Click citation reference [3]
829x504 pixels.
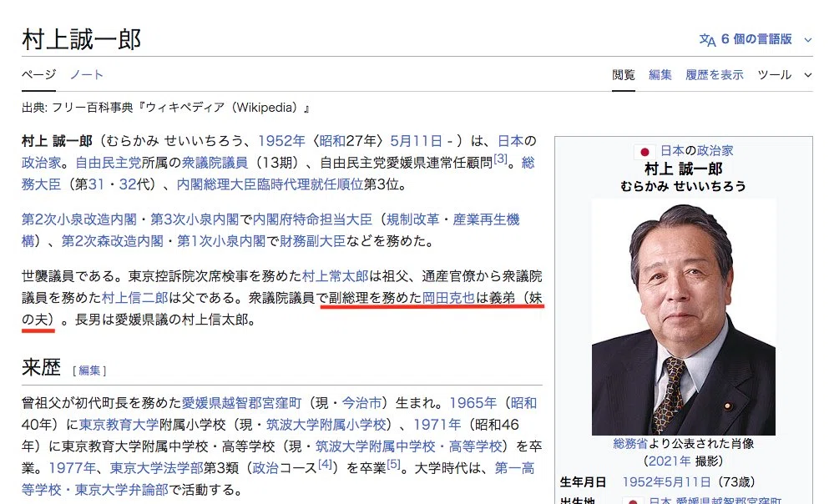click(x=500, y=159)
